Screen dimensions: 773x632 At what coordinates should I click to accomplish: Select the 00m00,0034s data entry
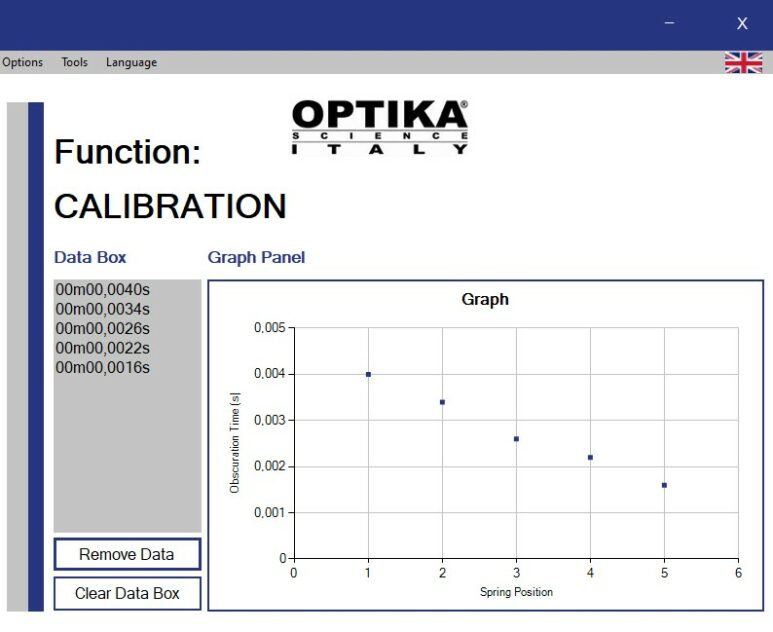[x=102, y=309]
